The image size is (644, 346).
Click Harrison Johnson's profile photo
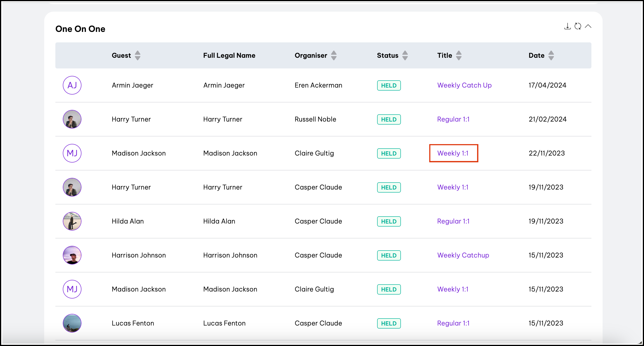[x=72, y=255]
